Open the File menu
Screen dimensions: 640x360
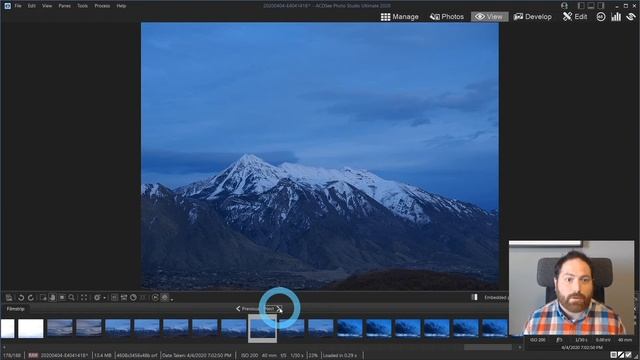tap(18, 6)
